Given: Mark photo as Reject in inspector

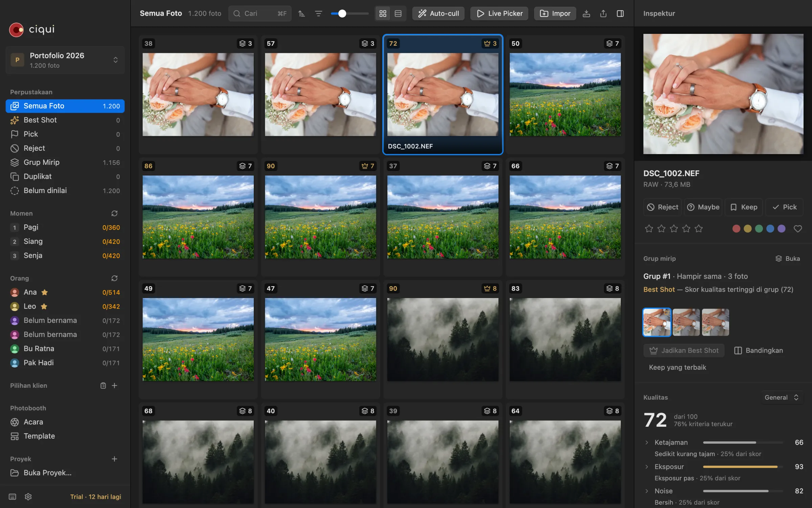Looking at the screenshot, I should 662,207.
